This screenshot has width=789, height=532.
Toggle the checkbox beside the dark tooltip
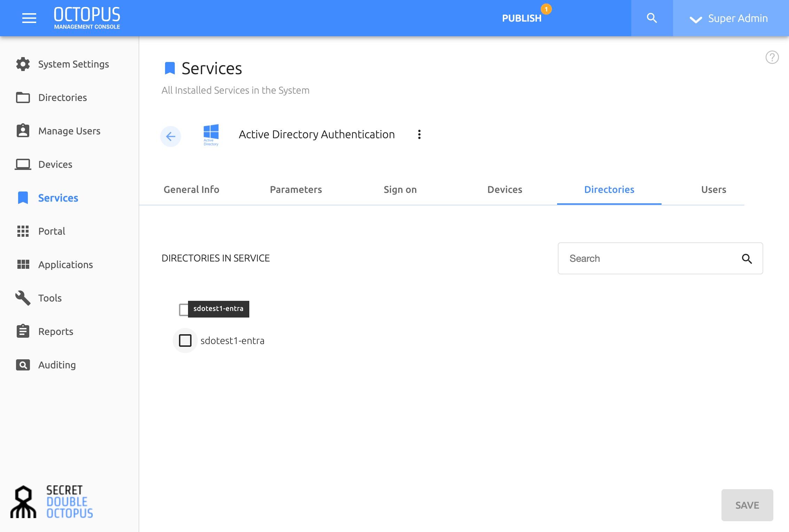(183, 310)
